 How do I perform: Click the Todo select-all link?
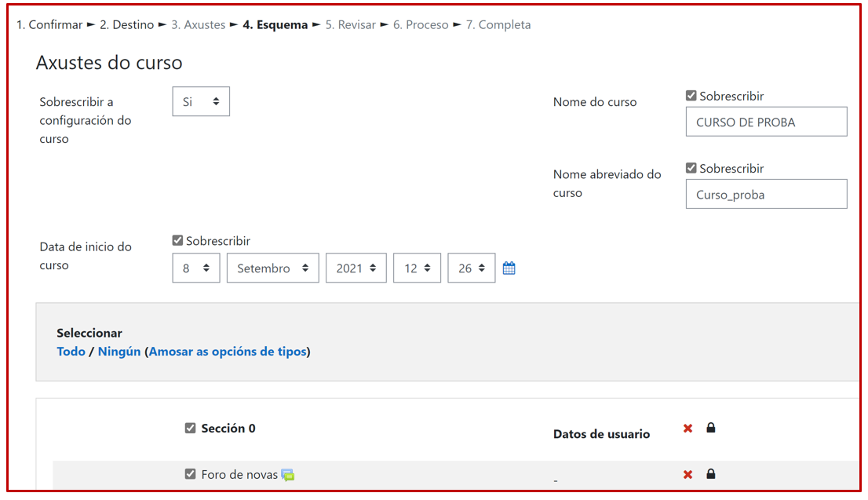click(71, 352)
